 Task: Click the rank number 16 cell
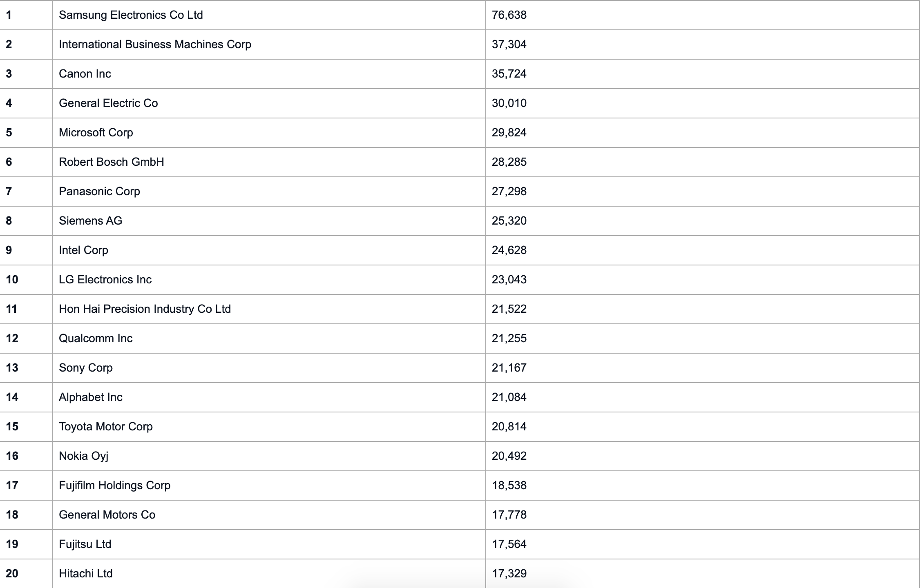[12, 456]
